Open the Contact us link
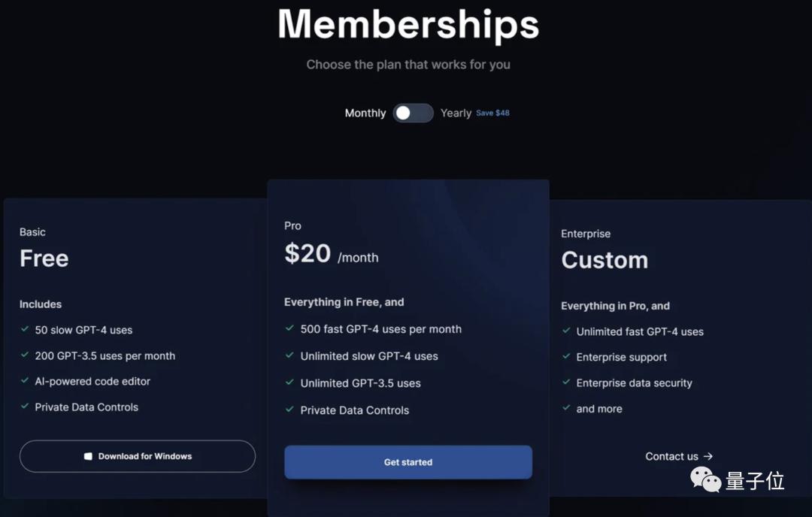Image resolution: width=812 pixels, height=517 pixels. click(671, 456)
